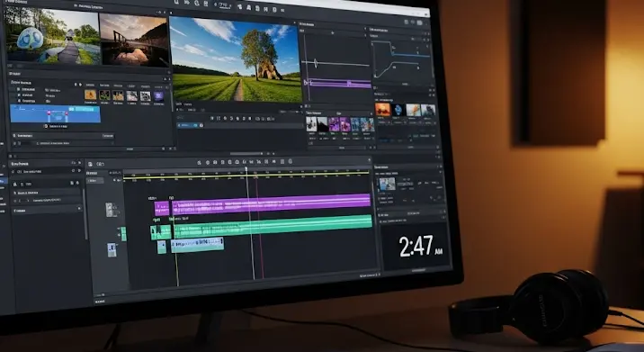Toggle the lock icon in lower-left panel

point(15,184)
